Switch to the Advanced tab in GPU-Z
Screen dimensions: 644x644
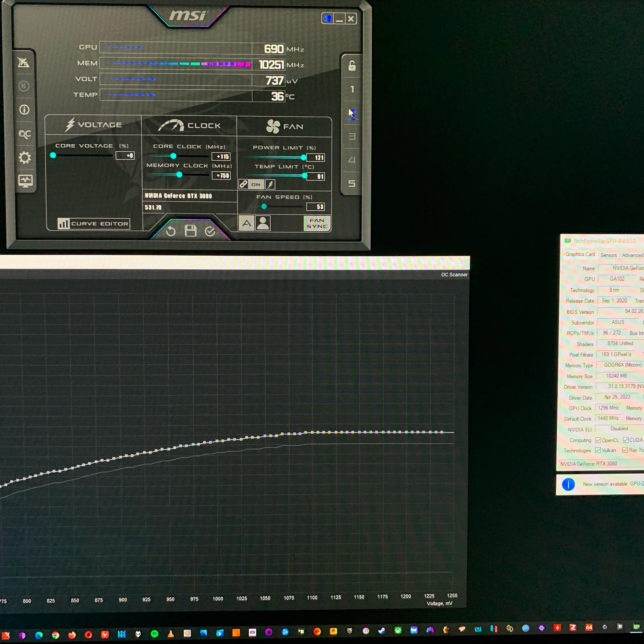633,255
